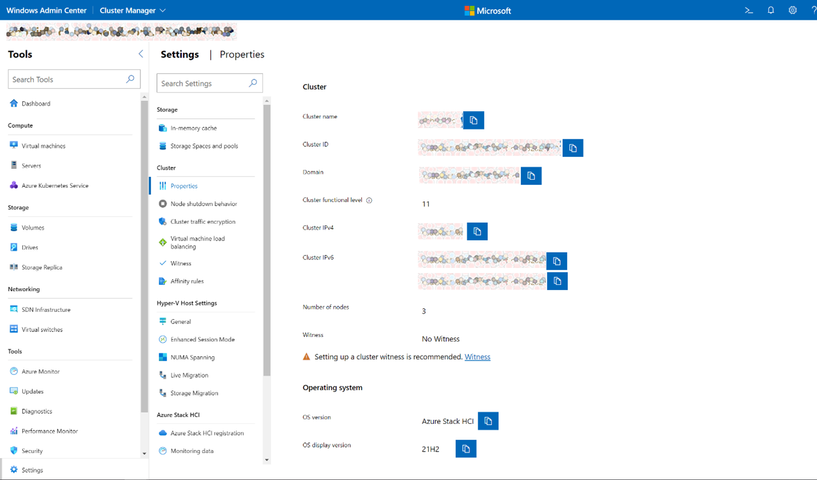Screen dimensions: 817x480
Task: Select Node shutdown behavior setting
Action: click(206, 204)
